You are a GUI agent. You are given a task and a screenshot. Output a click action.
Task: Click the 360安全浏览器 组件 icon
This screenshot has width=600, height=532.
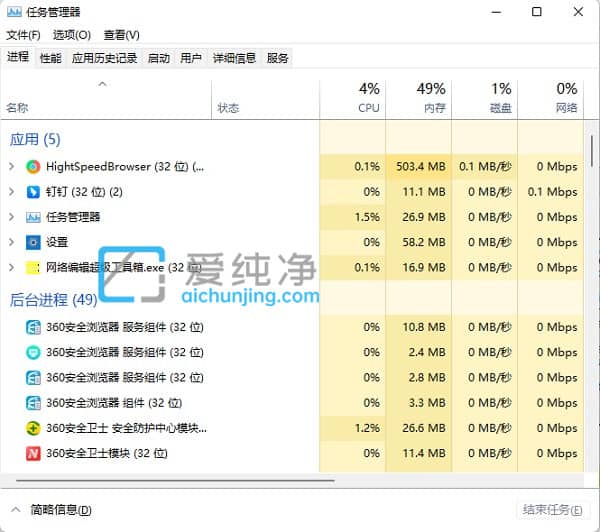pos(33,403)
